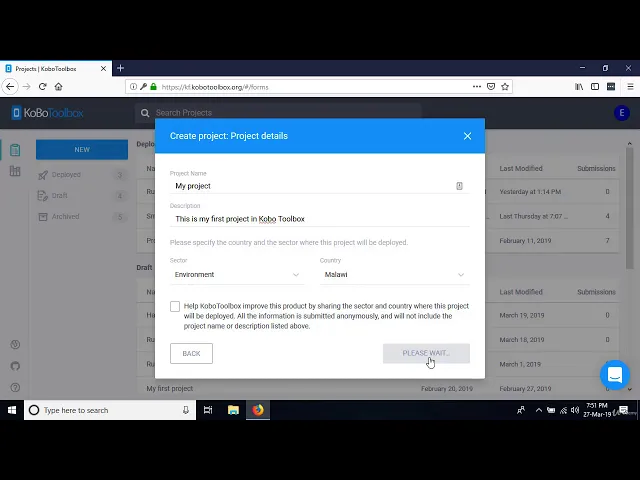
Task: Click the volume icon in system tray
Action: [x=575, y=410]
